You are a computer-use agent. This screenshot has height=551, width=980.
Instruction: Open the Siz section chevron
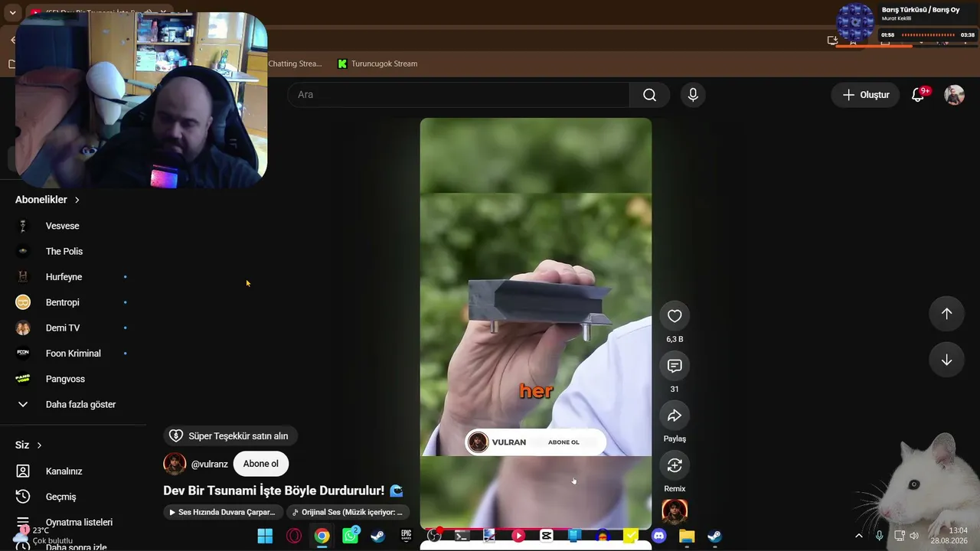[x=39, y=445]
